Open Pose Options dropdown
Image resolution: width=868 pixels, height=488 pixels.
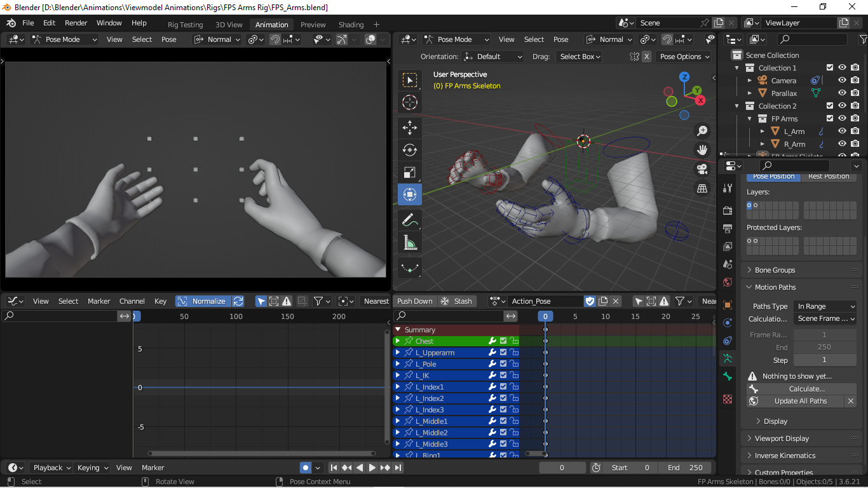tap(684, 57)
